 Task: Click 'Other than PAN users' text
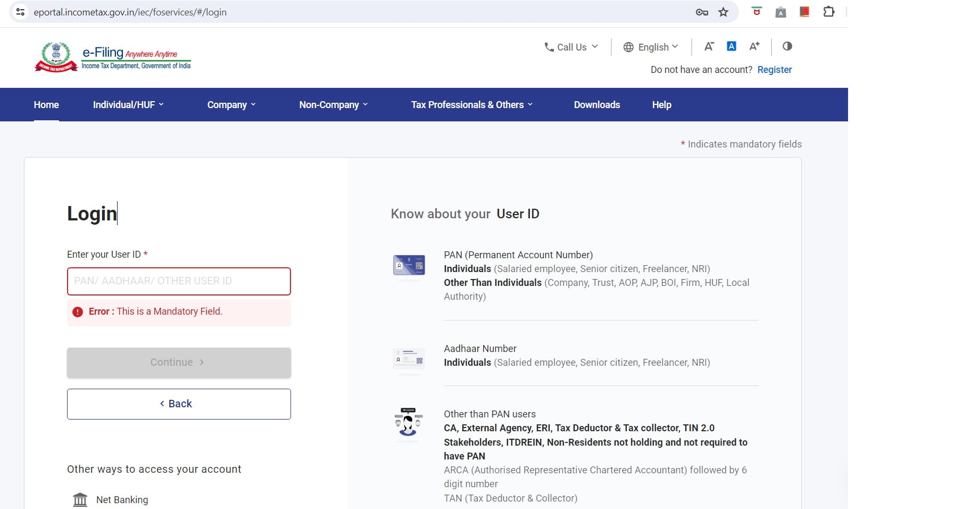click(489, 414)
